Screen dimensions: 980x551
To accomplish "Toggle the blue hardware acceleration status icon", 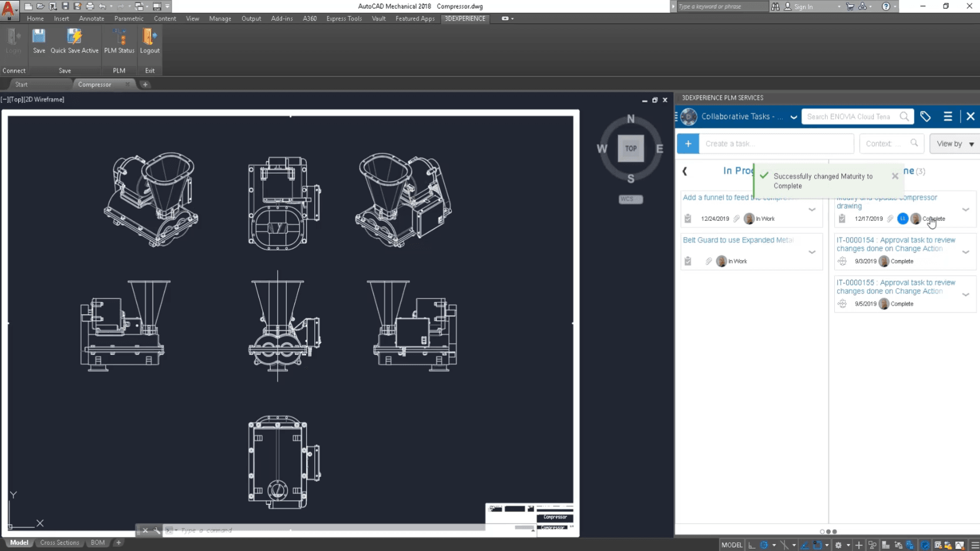I will point(925,545).
